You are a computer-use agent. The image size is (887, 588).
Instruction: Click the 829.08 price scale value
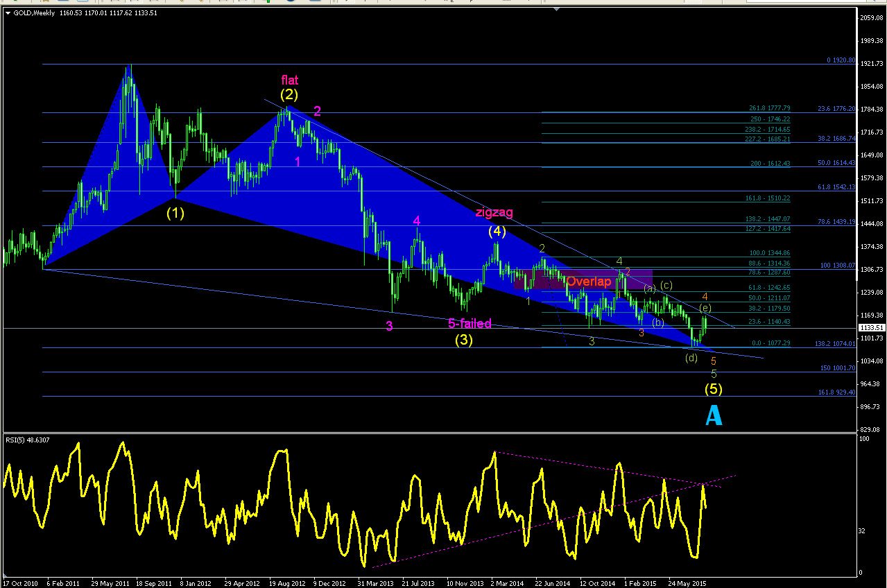870,430
